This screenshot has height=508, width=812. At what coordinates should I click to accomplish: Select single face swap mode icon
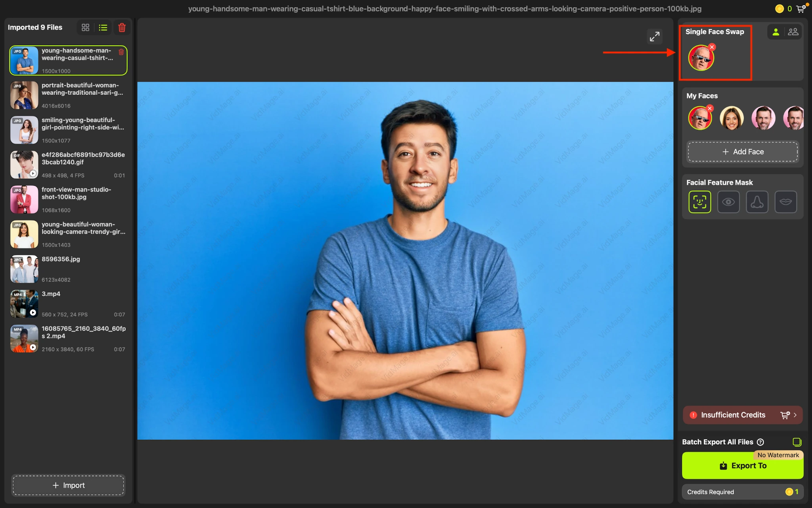(776, 32)
